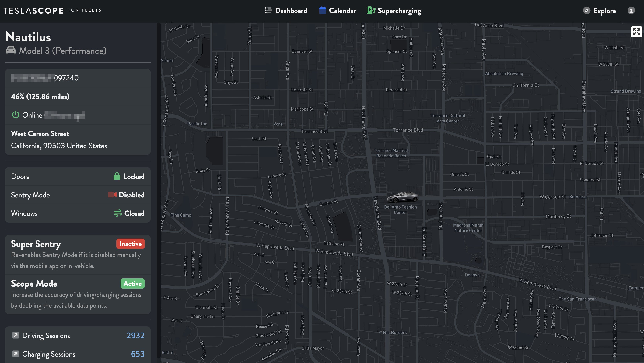Image resolution: width=644 pixels, height=363 pixels.
Task: Open the Calendar nav item
Action: pos(338,11)
